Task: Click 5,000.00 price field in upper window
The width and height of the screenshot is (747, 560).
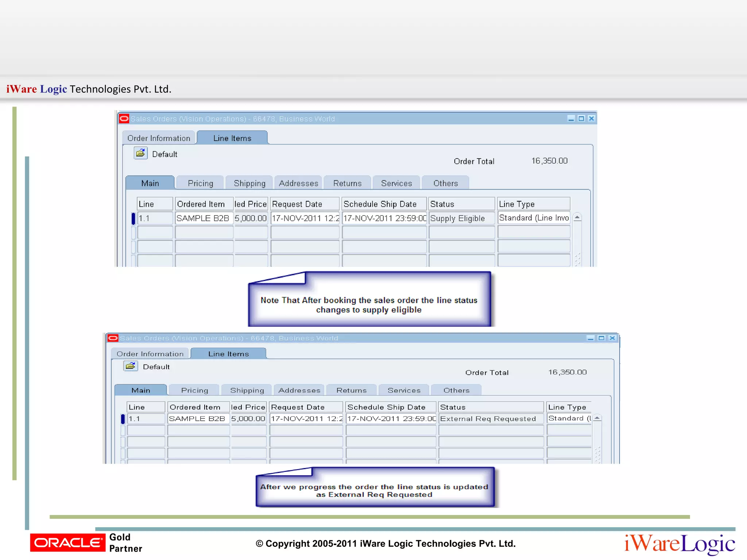Action: (251, 218)
